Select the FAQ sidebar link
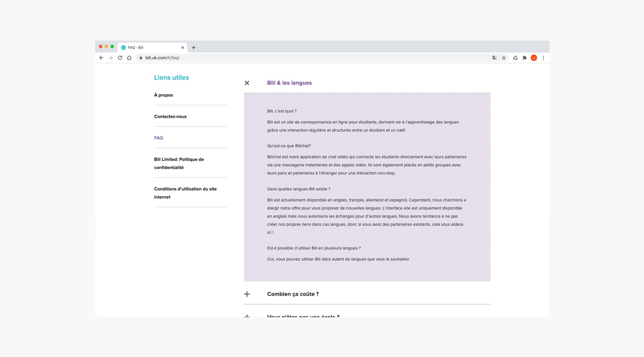The width and height of the screenshot is (644, 357). tap(158, 138)
